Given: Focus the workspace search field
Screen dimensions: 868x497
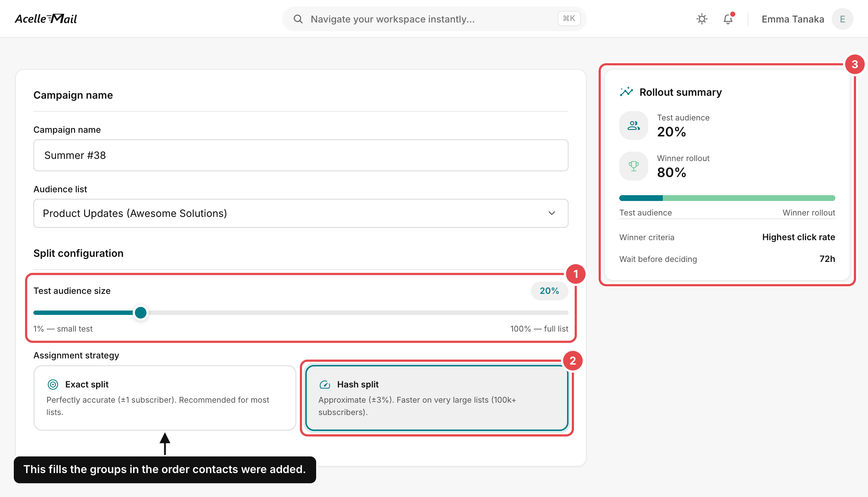Looking at the screenshot, I should click(x=434, y=19).
